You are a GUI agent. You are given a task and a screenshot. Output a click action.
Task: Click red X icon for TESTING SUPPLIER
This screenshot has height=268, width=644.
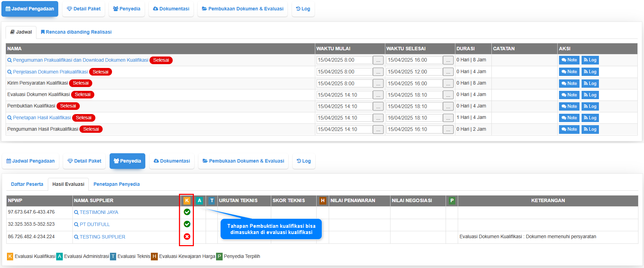pos(187,236)
